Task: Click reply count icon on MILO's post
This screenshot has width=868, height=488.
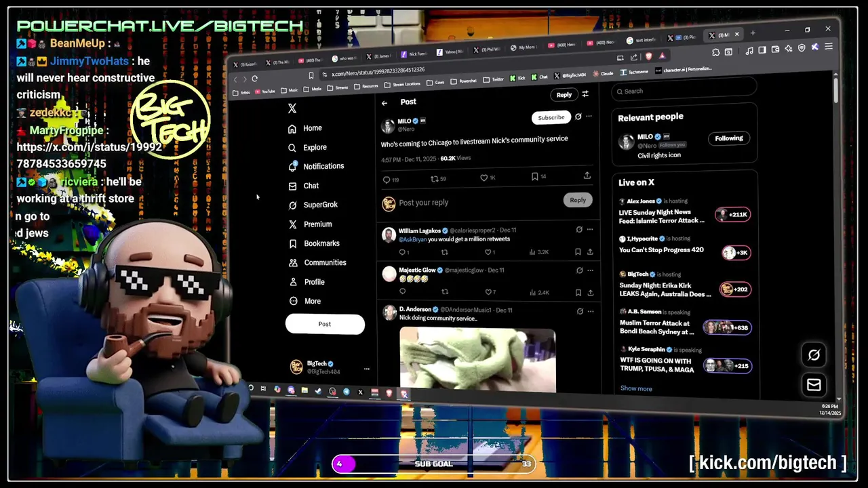Action: pos(387,180)
